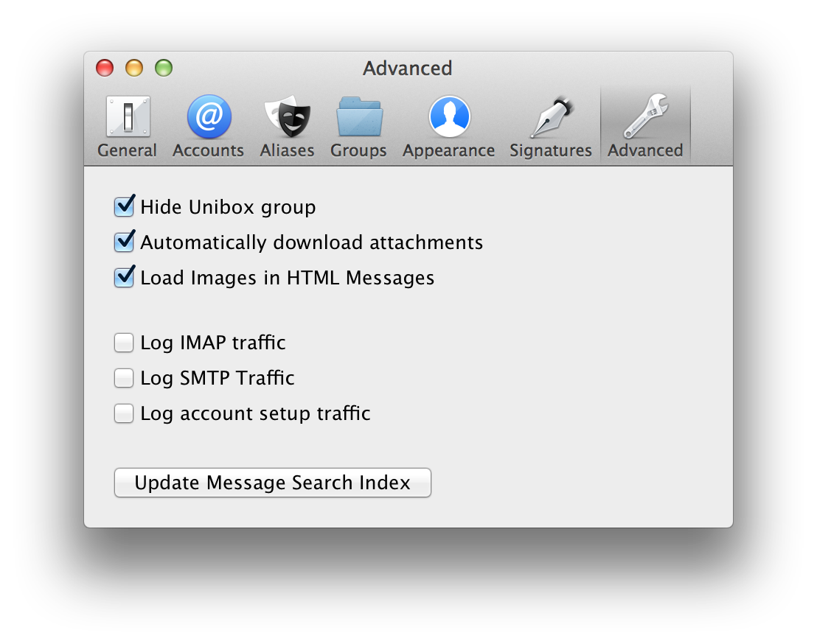Select the Aliases theater masks icon

click(288, 116)
